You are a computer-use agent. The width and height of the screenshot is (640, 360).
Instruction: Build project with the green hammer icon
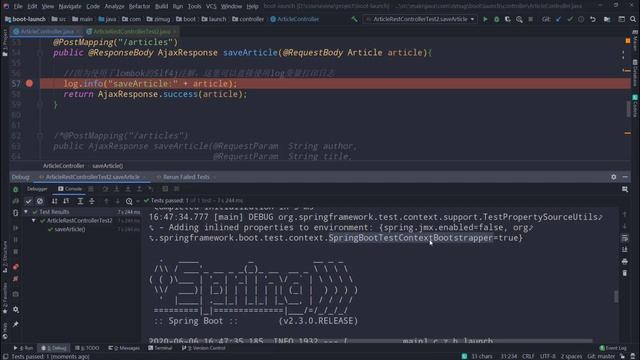click(354, 19)
